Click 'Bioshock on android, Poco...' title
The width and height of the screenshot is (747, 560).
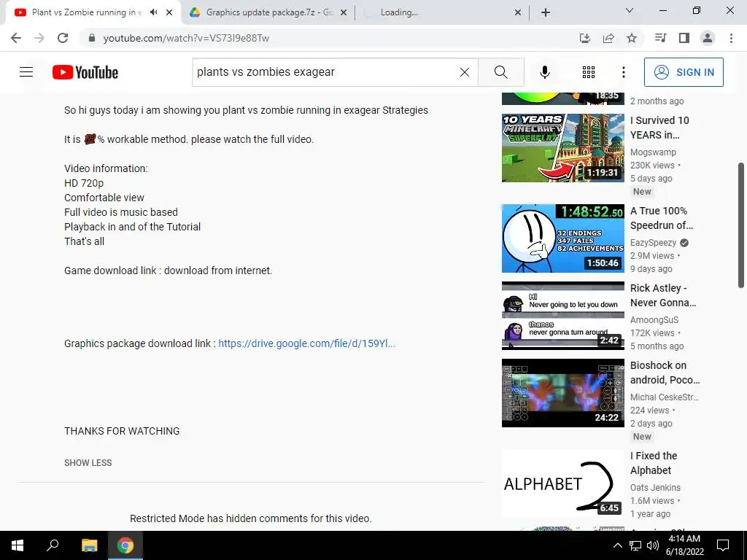coord(665,373)
